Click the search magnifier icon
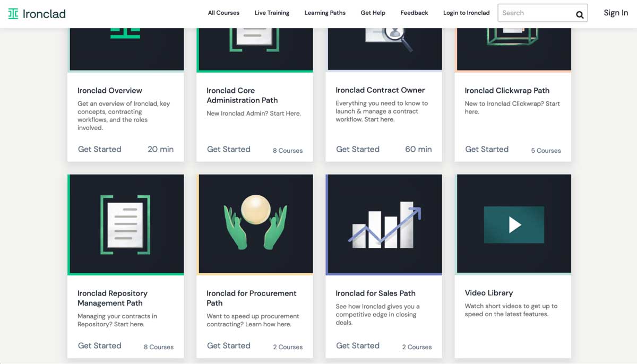 580,15
